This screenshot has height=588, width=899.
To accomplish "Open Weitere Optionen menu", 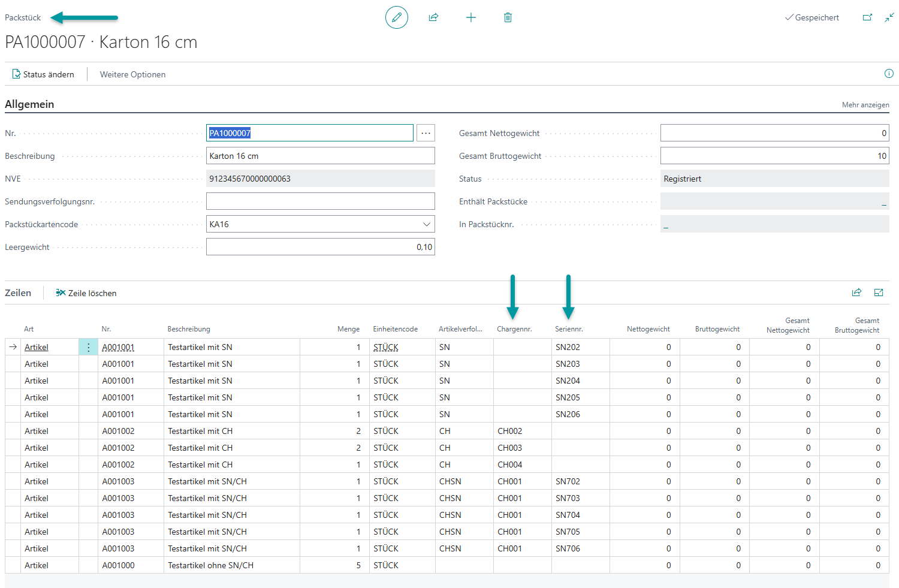I will 132,74.
